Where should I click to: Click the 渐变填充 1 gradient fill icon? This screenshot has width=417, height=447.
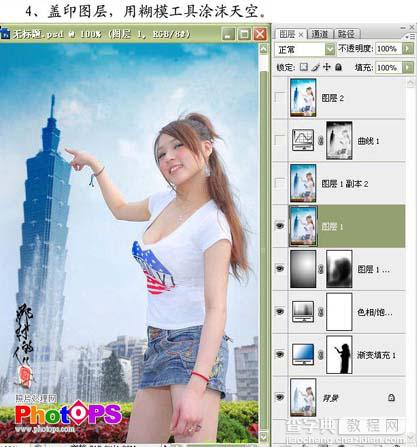click(303, 354)
